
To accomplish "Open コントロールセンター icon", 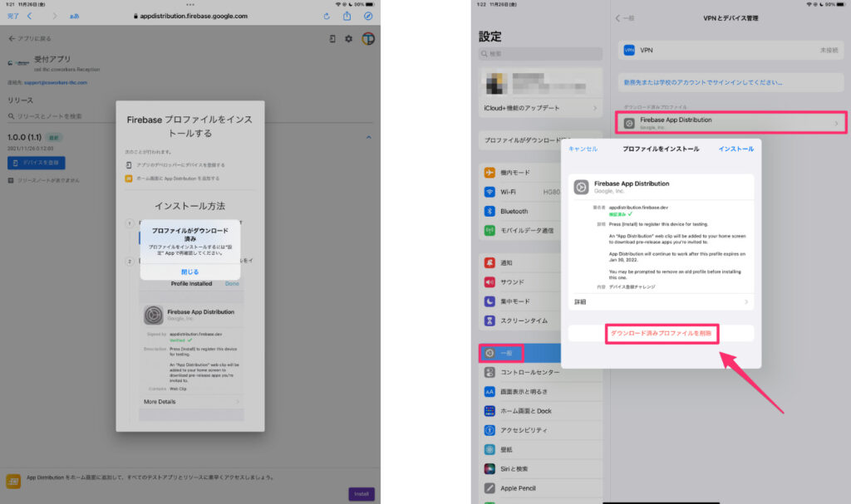I will tap(489, 372).
